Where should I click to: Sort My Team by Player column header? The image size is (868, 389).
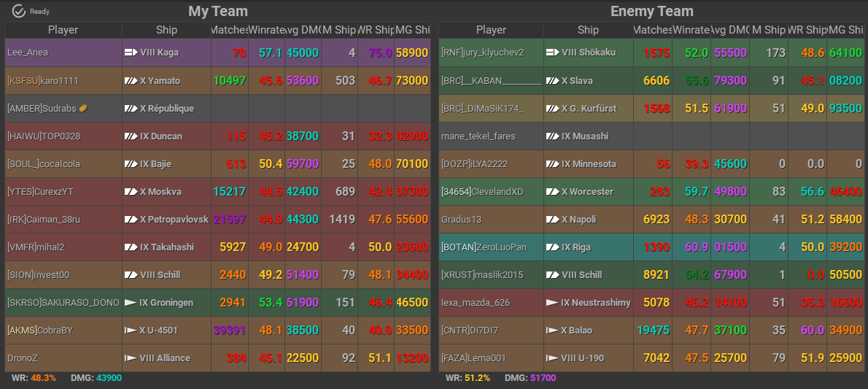63,30
